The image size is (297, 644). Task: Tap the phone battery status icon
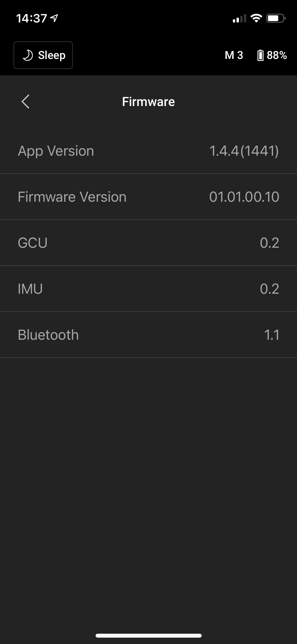coord(275,18)
